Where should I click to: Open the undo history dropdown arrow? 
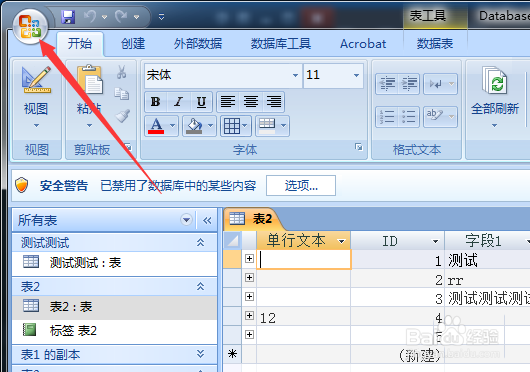click(105, 17)
